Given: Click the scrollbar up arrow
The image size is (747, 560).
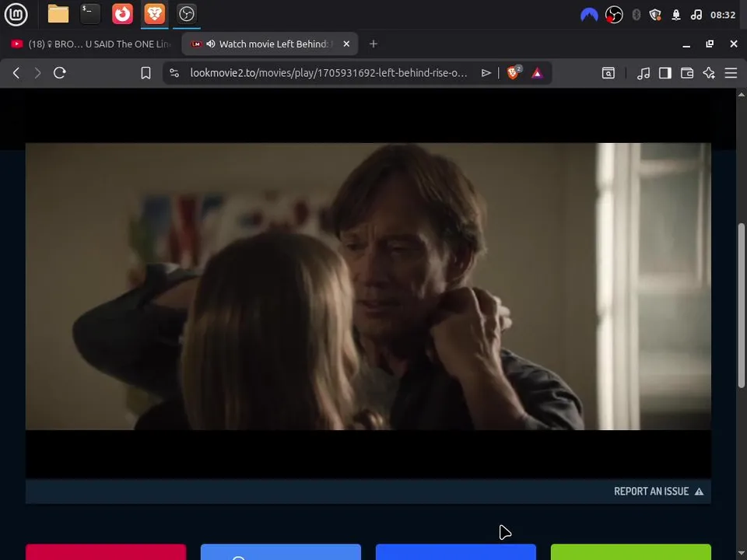Looking at the screenshot, I should tap(742, 94).
